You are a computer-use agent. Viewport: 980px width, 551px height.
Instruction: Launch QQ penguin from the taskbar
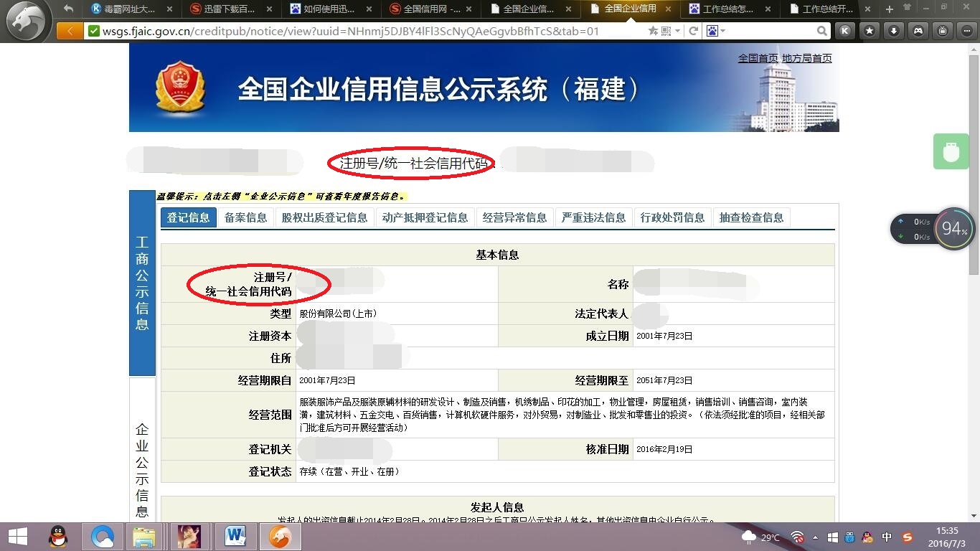58,537
